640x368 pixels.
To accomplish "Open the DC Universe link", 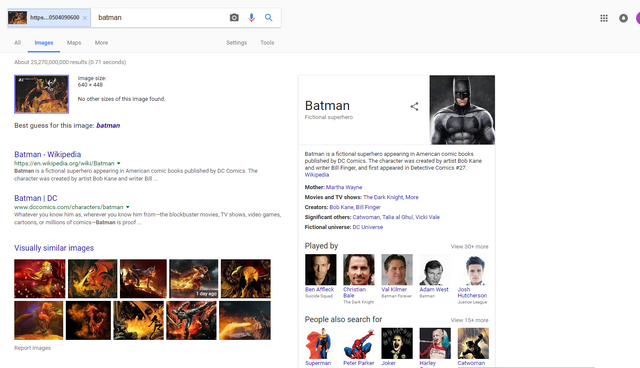I will [x=368, y=227].
